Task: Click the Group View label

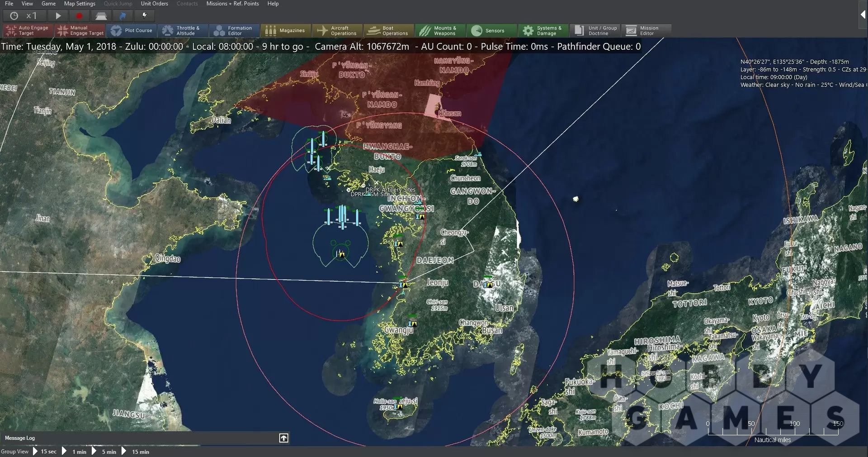Action: (x=14, y=452)
